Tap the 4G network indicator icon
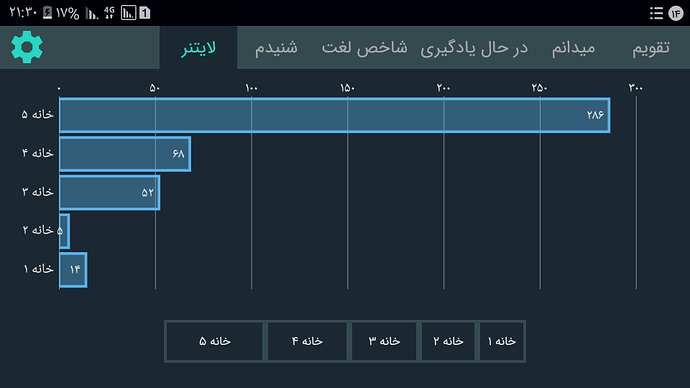Viewport: 690px width, 388px height. (x=109, y=13)
